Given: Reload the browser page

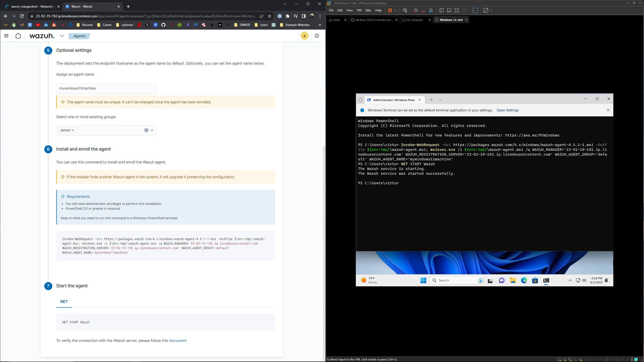Looking at the screenshot, I should coord(22,16).
